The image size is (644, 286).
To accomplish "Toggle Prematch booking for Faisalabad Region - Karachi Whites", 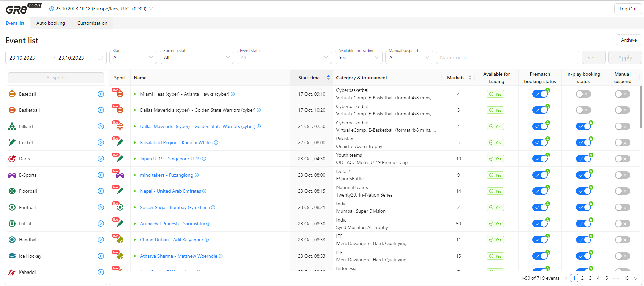I will coord(540,142).
